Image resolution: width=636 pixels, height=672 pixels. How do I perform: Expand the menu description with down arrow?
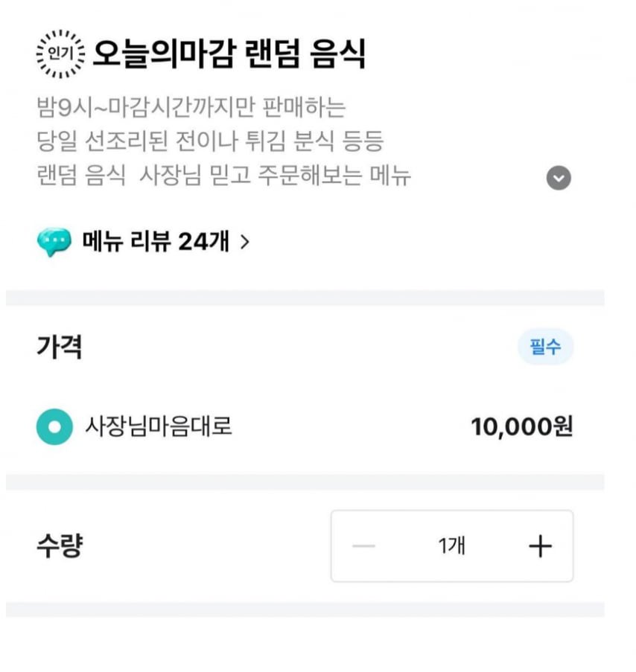[x=559, y=178]
